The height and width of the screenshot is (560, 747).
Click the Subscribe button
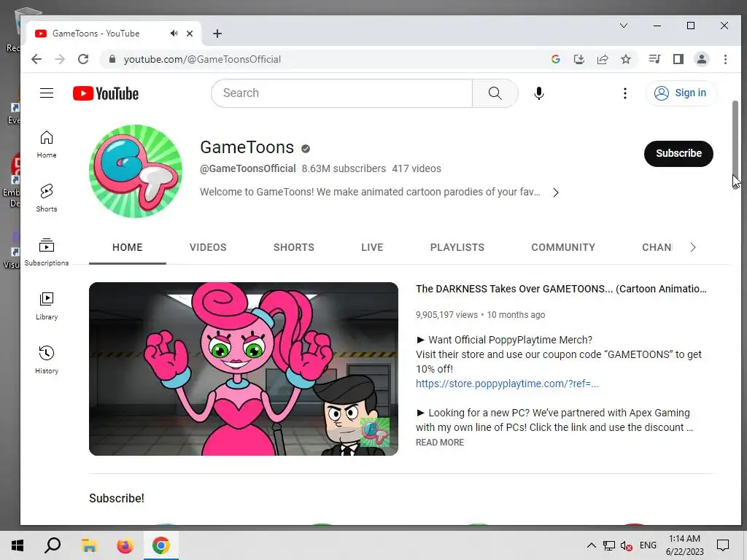click(x=678, y=153)
